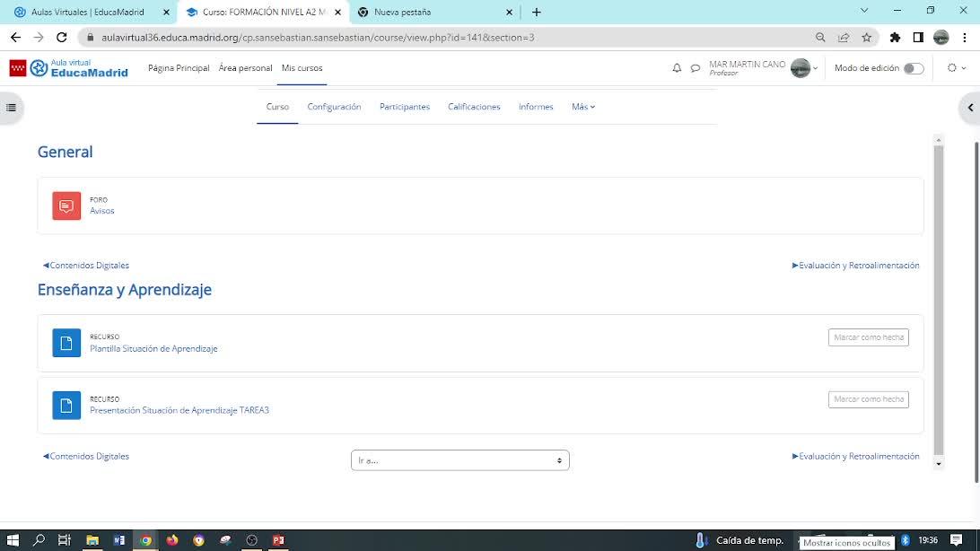Screen dimensions: 980x551
Task: Open the Windows notification center icon
Action: point(957,539)
